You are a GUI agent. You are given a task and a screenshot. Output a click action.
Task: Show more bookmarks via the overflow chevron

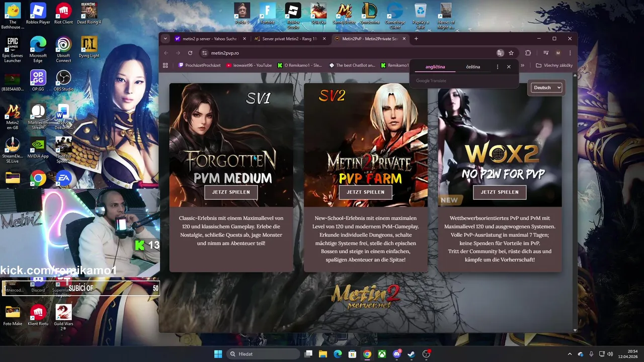pos(523,65)
